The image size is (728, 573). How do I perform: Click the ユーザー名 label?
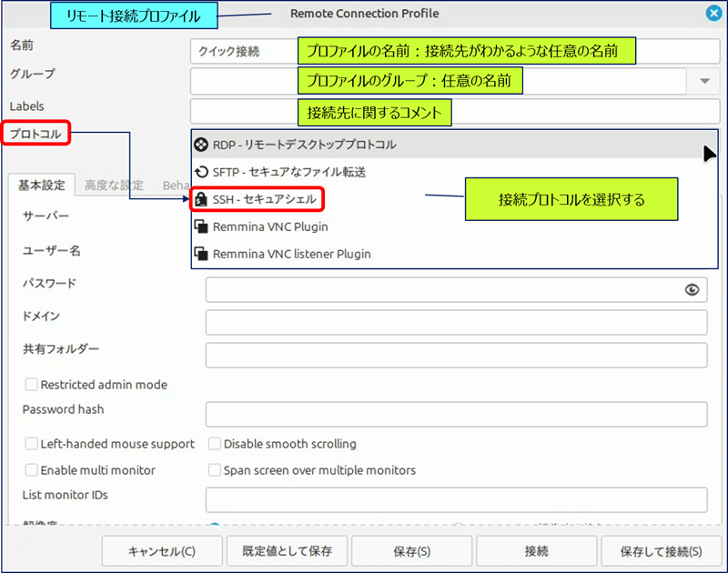pyautogui.click(x=52, y=251)
